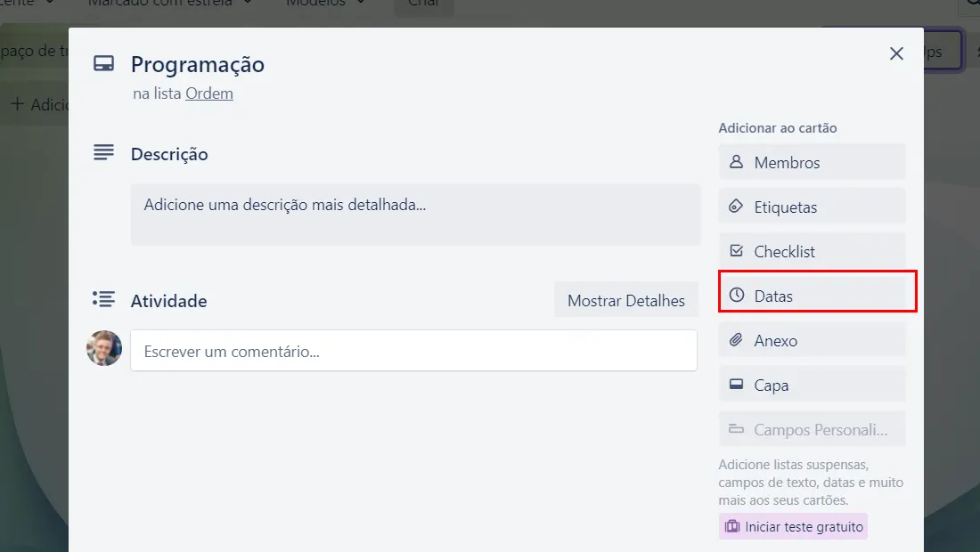
Task: Click the user avatar next to comment box
Action: [x=104, y=348]
